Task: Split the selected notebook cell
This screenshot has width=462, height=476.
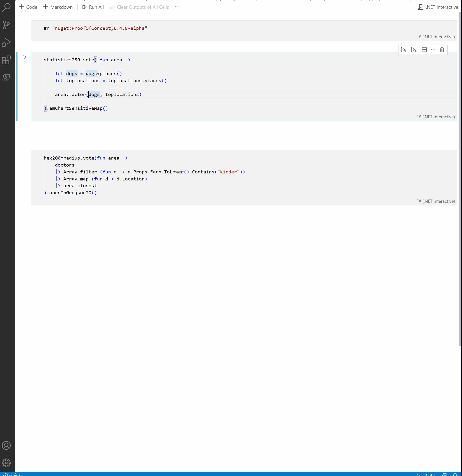Action: (x=424, y=49)
